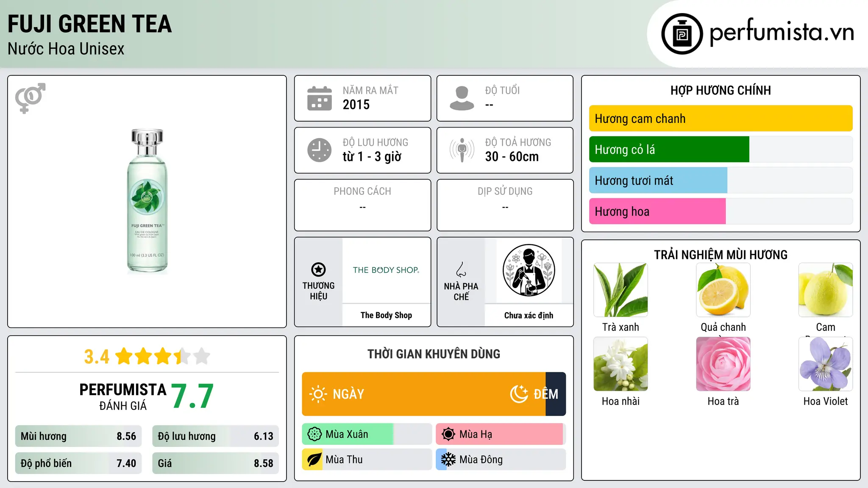Click the Nước Hoa Unisex subtitle
Image resolution: width=868 pixels, height=488 pixels.
66,49
